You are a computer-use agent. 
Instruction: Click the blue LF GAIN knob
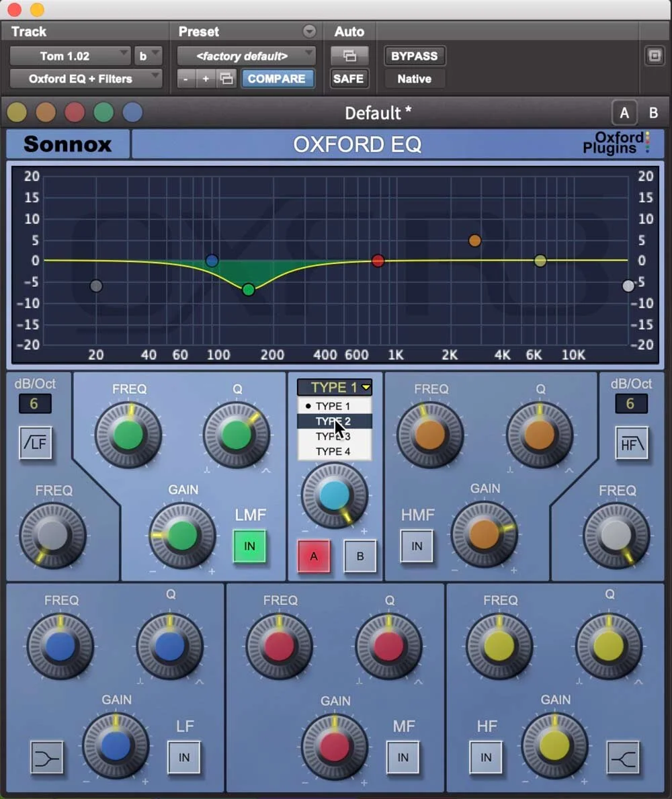point(116,747)
